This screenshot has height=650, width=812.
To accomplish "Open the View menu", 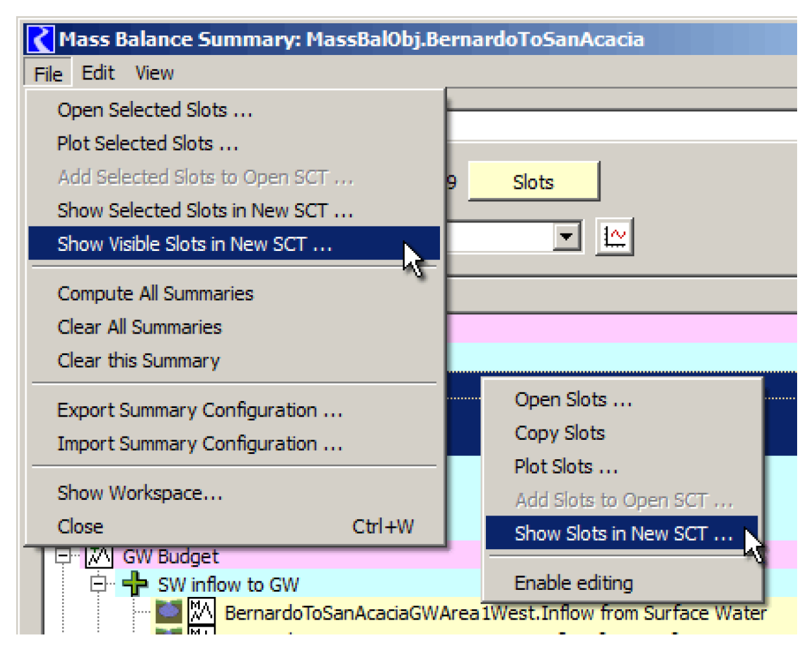I will [x=154, y=73].
